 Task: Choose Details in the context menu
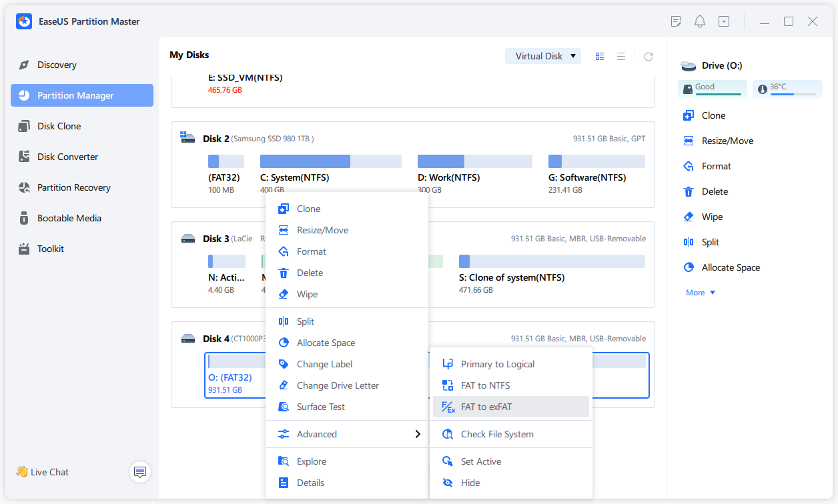coord(347,483)
